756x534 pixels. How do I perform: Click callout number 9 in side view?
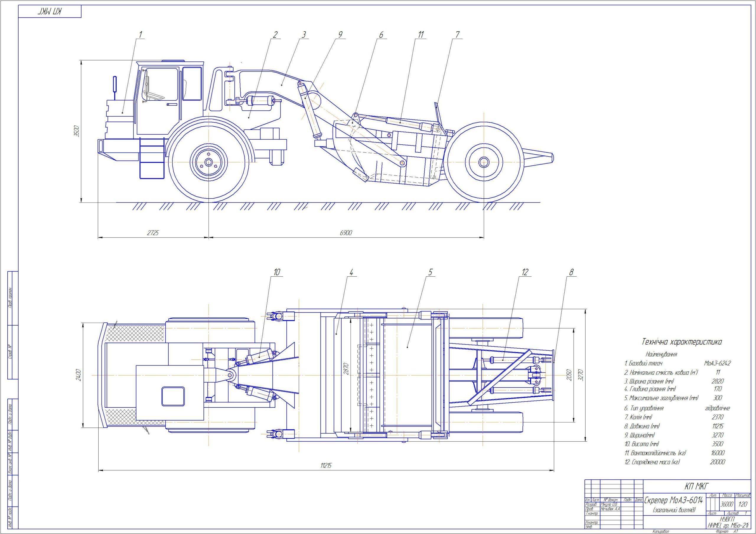pos(340,34)
